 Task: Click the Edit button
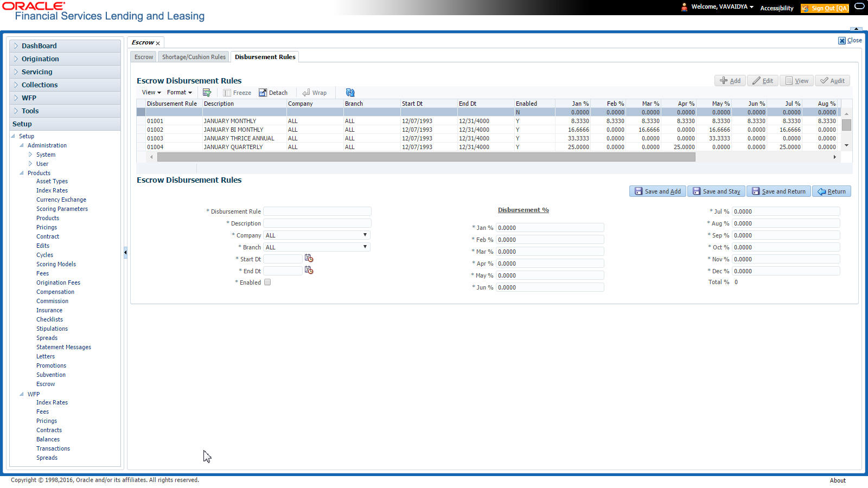point(763,81)
